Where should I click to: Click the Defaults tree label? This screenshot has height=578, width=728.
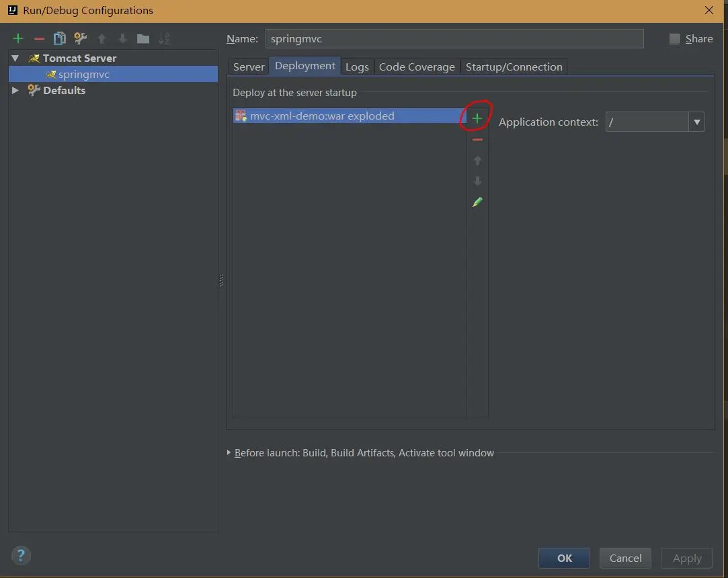coord(64,90)
